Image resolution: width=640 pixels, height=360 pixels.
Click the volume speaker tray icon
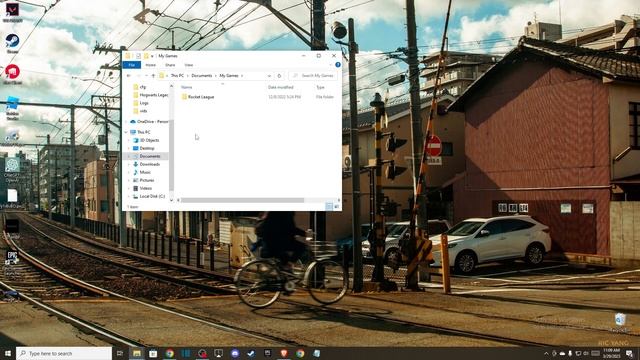click(x=586, y=353)
